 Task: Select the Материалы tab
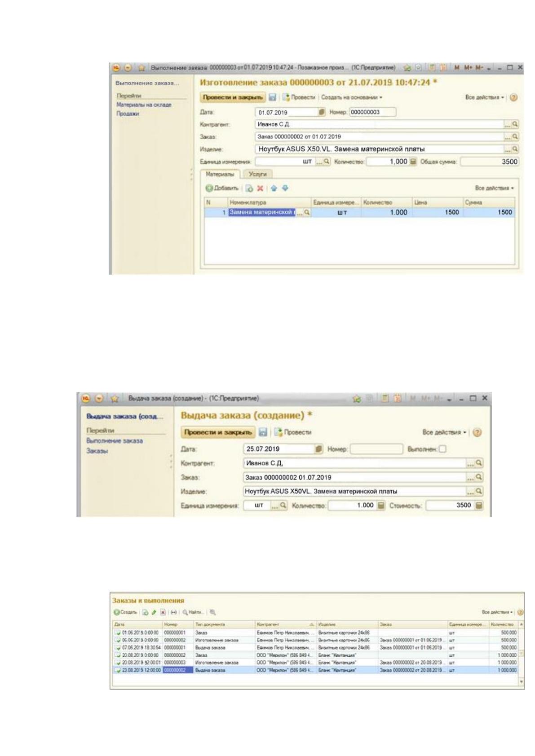[x=220, y=174]
